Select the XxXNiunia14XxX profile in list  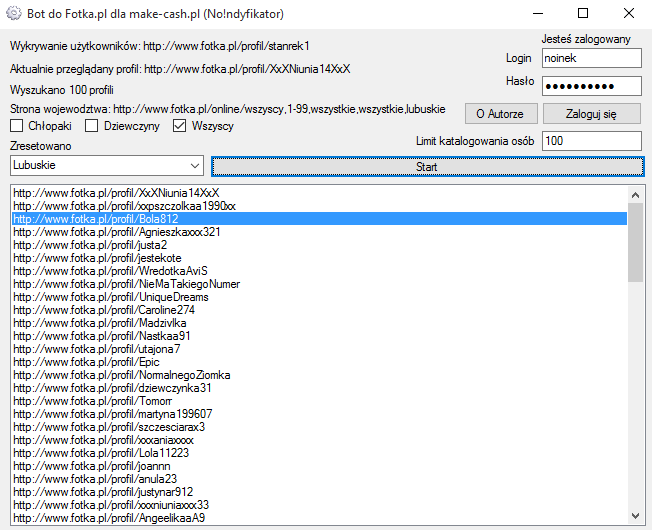(116, 193)
